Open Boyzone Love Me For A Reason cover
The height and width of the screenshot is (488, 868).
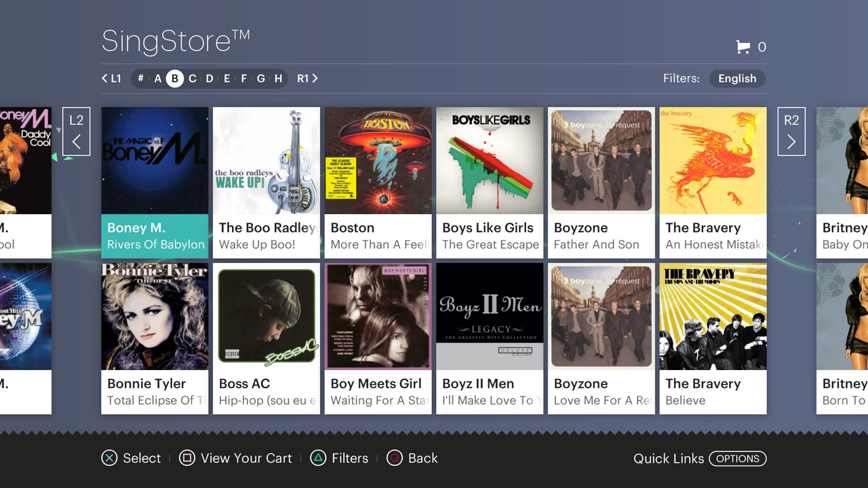click(x=601, y=317)
